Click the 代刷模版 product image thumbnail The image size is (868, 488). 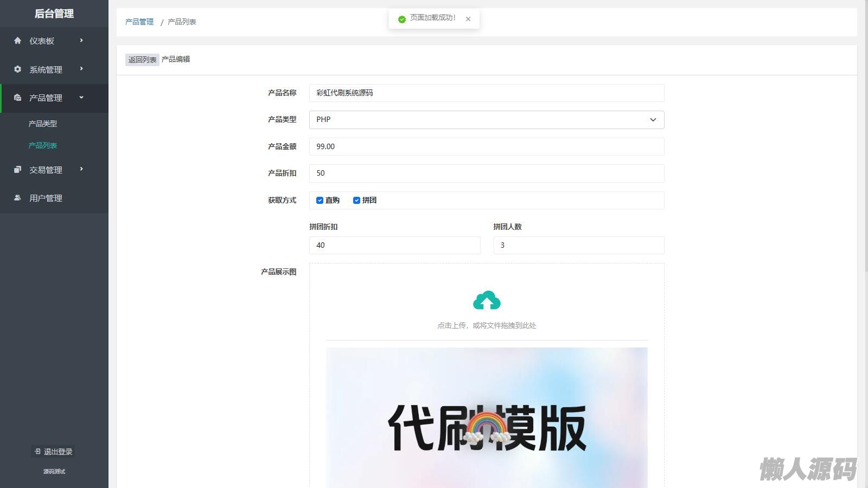pyautogui.click(x=487, y=418)
